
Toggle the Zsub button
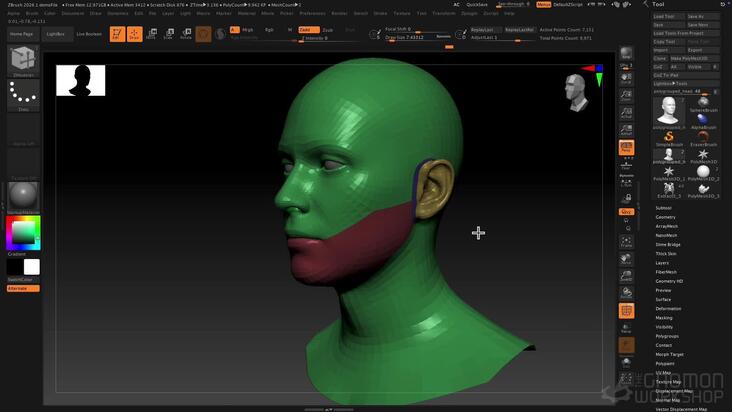(328, 30)
